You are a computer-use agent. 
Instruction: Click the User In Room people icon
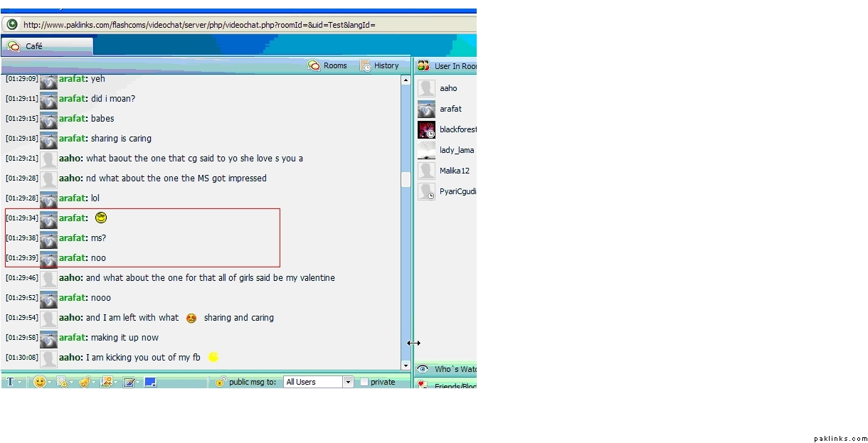(x=423, y=66)
